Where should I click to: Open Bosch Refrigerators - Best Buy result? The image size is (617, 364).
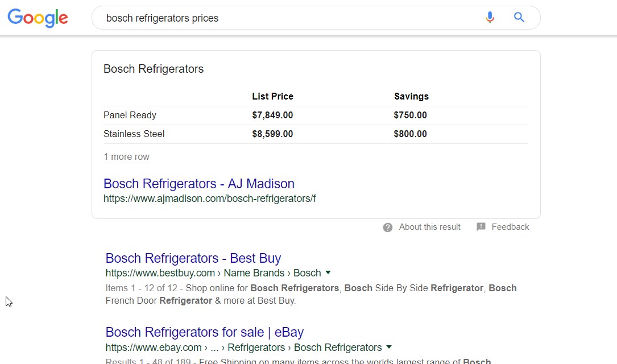pos(193,258)
